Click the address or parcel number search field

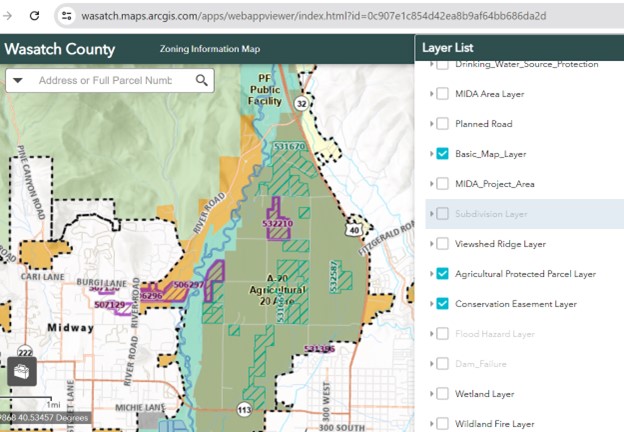point(105,81)
